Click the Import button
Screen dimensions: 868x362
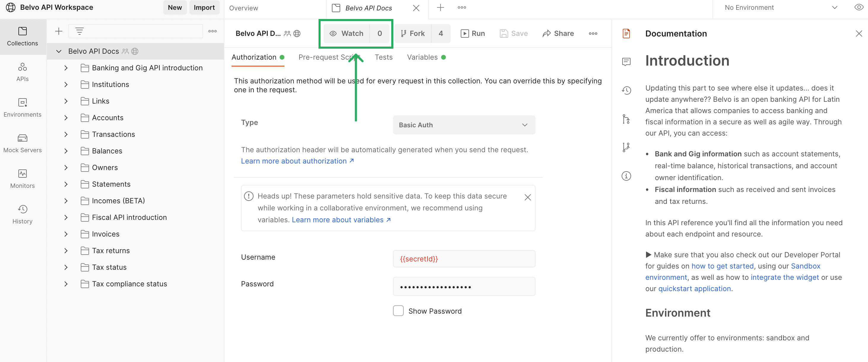click(204, 7)
